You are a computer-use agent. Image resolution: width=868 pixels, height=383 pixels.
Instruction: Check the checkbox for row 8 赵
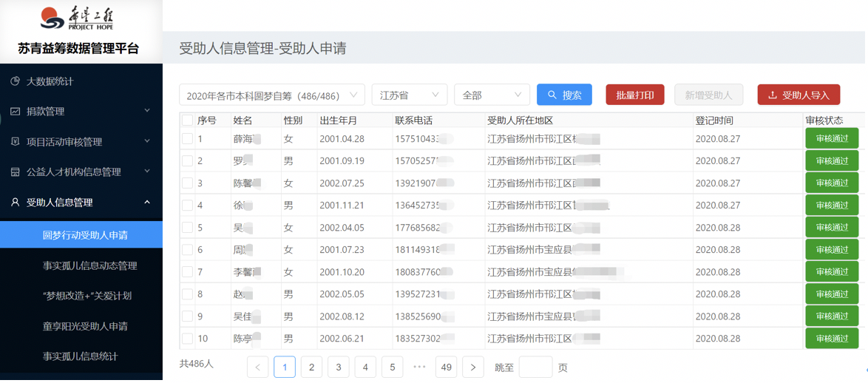[x=188, y=294]
